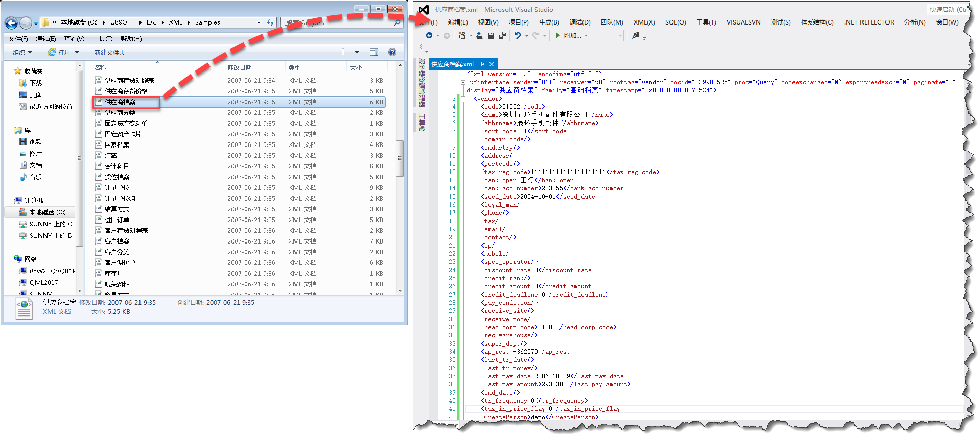
Task: Select the QML2017 network computer
Action: (39, 282)
